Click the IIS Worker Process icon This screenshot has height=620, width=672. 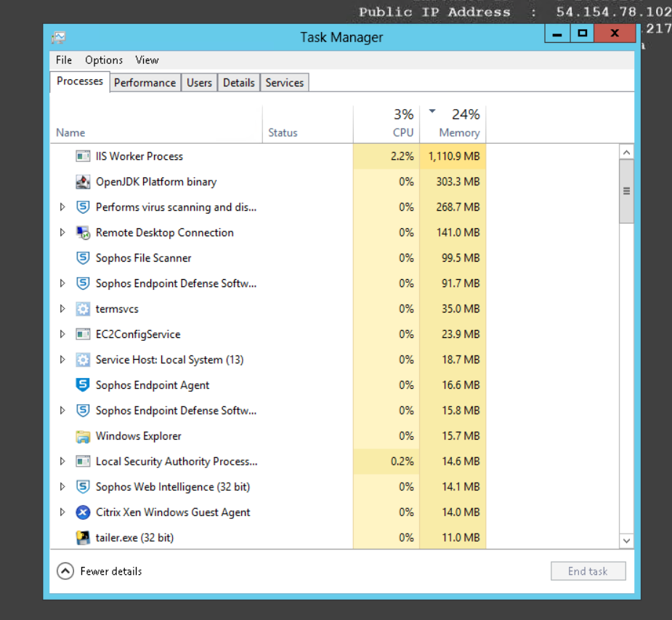click(83, 156)
